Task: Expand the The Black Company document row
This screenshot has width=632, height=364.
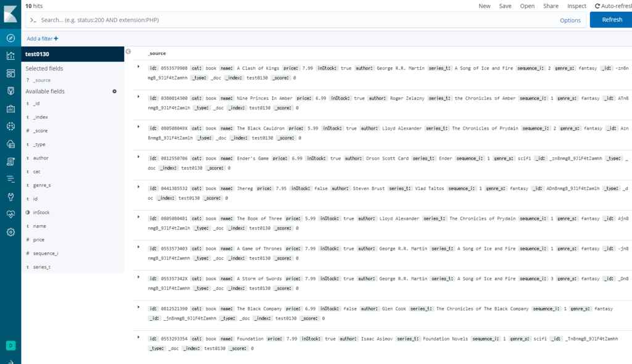Action: click(x=138, y=307)
